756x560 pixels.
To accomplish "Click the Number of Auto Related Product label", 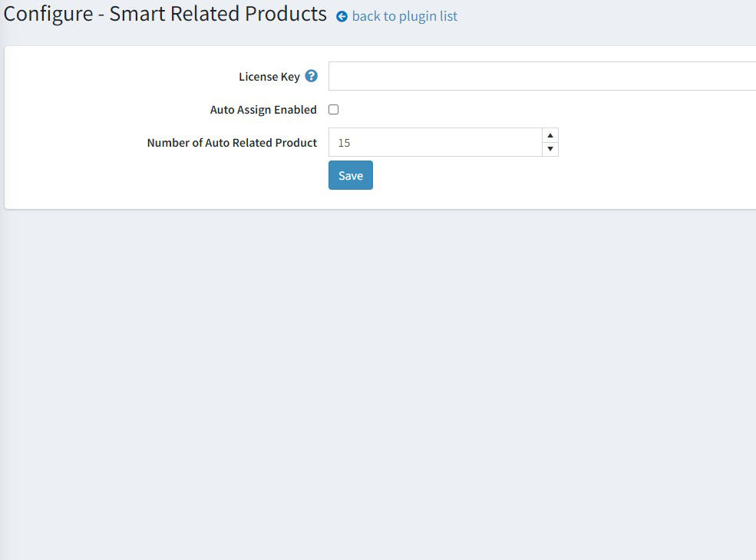I will [x=232, y=143].
